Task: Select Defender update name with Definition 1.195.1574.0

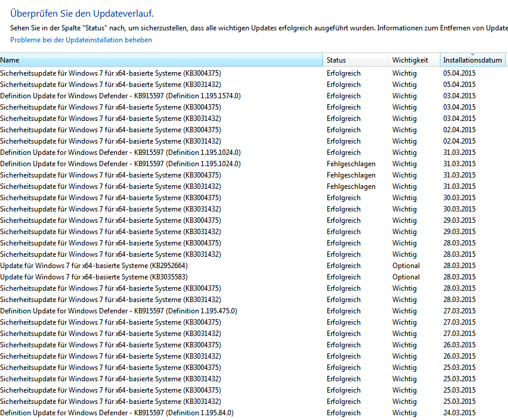Action: (120, 96)
